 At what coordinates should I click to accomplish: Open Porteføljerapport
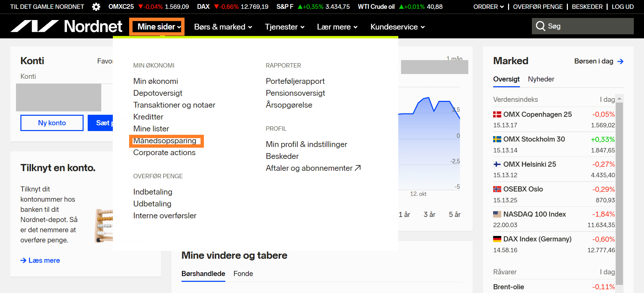(295, 81)
